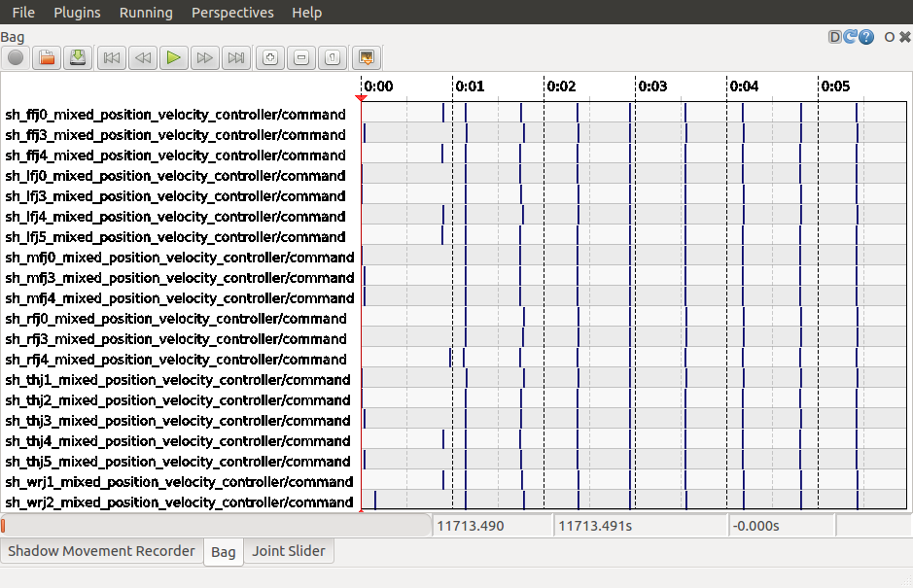Zoom out on the timeline

(x=301, y=57)
